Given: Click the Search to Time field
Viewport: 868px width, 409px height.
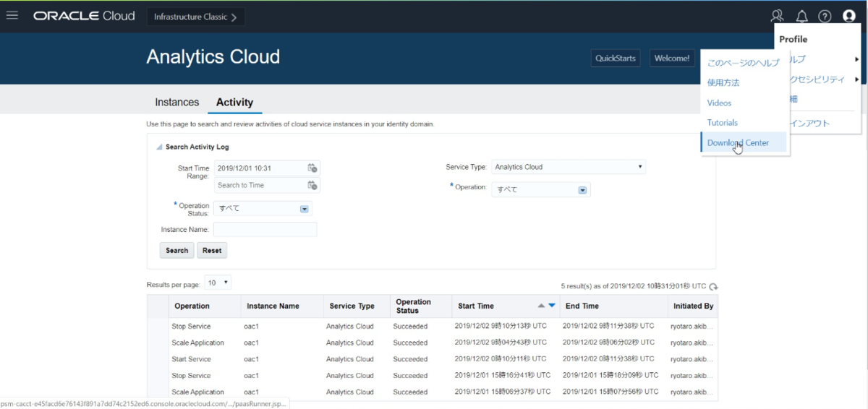Looking at the screenshot, I should 260,185.
